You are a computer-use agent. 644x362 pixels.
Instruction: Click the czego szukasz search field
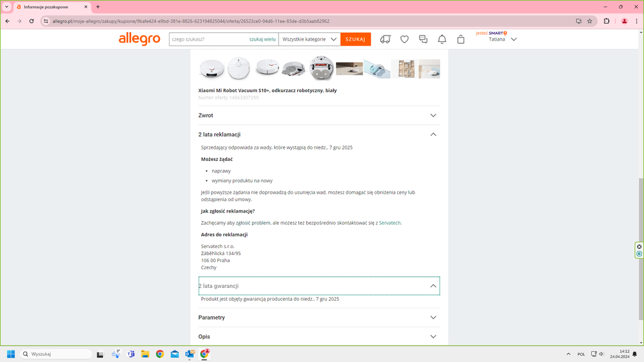click(208, 39)
